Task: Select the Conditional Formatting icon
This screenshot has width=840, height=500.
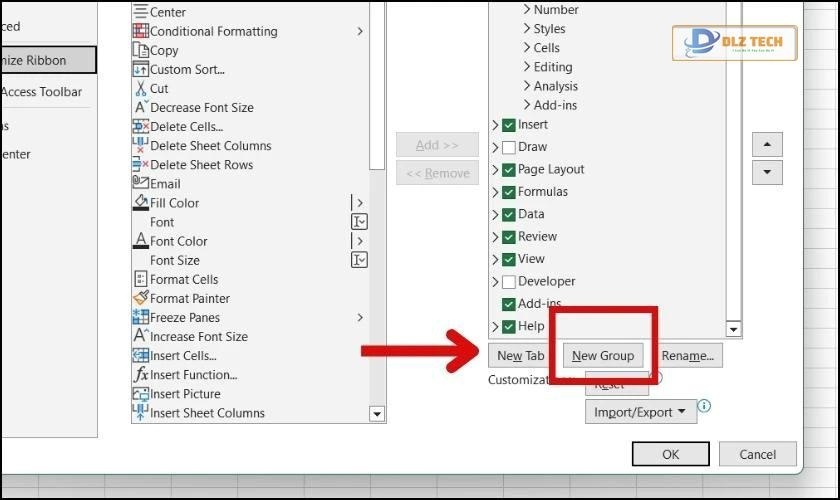Action: pyautogui.click(x=141, y=31)
